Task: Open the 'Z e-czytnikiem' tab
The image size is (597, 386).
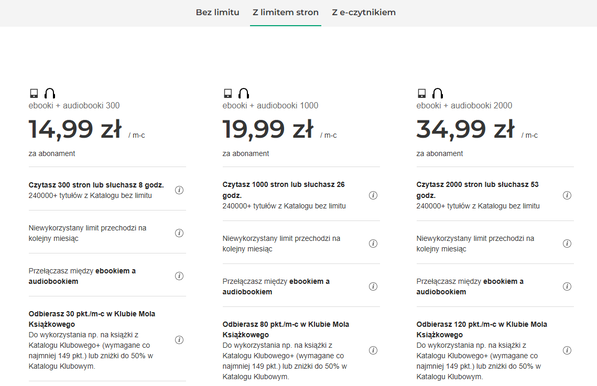Action: [364, 12]
